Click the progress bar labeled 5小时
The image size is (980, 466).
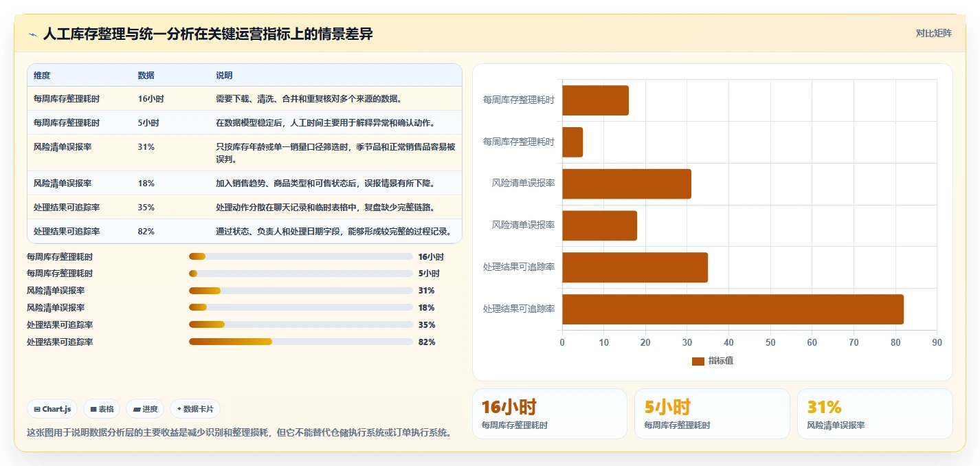(301, 274)
